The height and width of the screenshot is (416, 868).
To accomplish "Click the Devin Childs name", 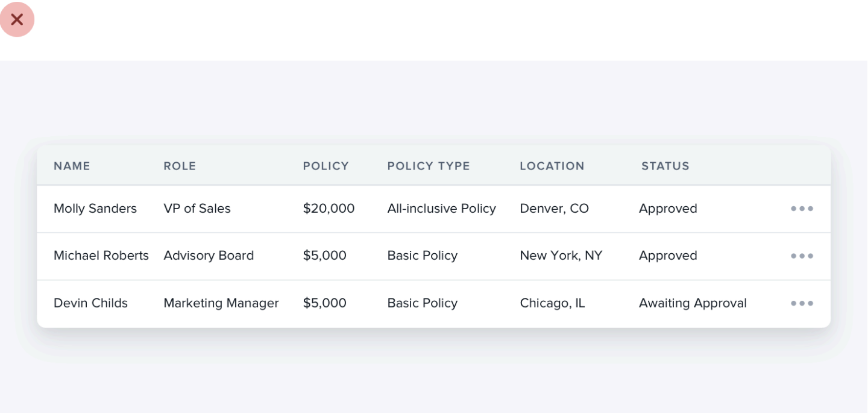I will pyautogui.click(x=90, y=303).
